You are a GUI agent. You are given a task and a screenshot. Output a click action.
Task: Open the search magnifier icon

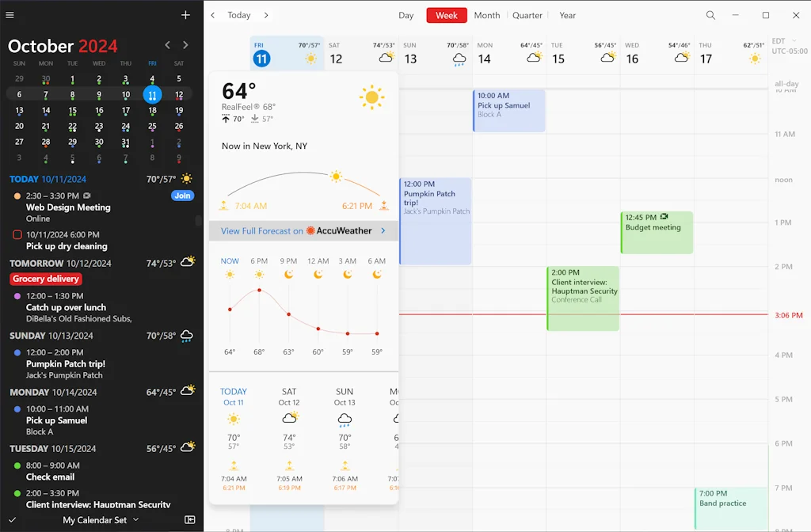click(710, 15)
